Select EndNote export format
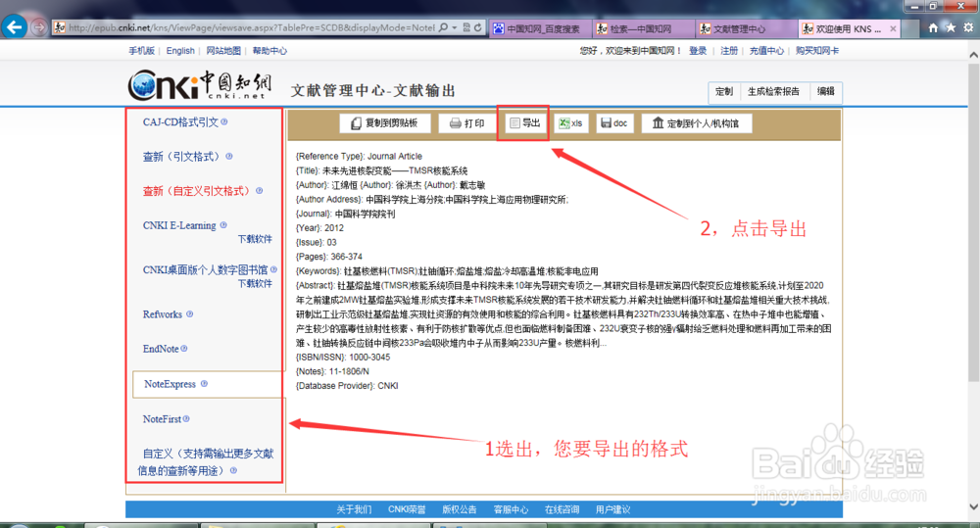 tap(161, 348)
